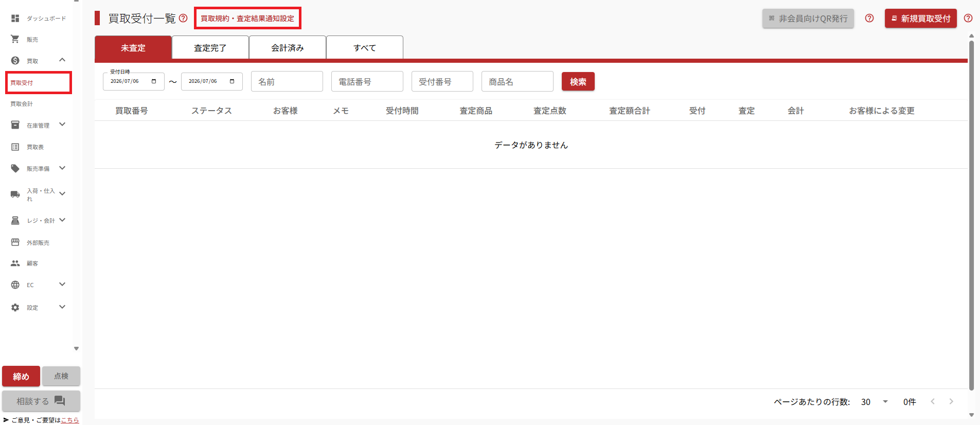The image size is (980, 425).
Task: Open calendar picker on start date field
Action: point(154,81)
